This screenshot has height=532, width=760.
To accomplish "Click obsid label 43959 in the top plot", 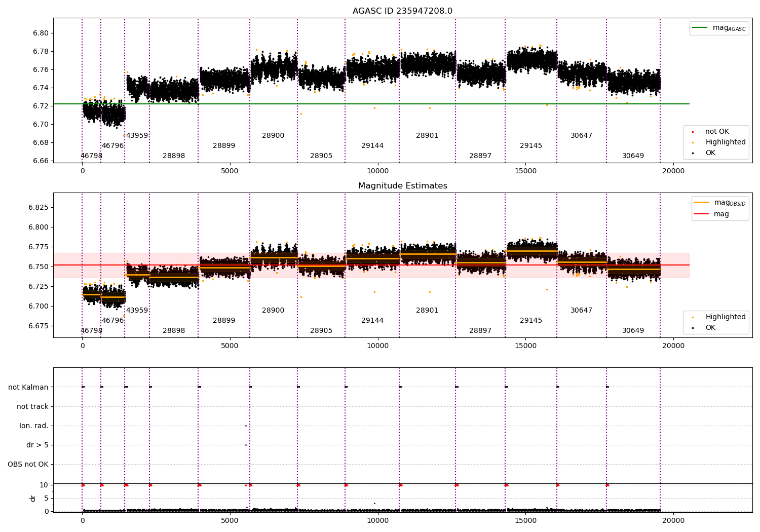I will click(137, 136).
